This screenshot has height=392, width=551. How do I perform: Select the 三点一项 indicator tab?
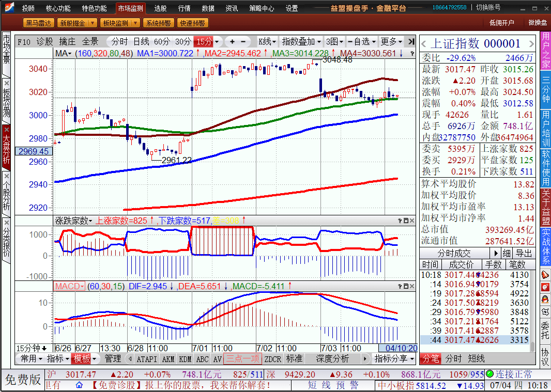[243, 358]
